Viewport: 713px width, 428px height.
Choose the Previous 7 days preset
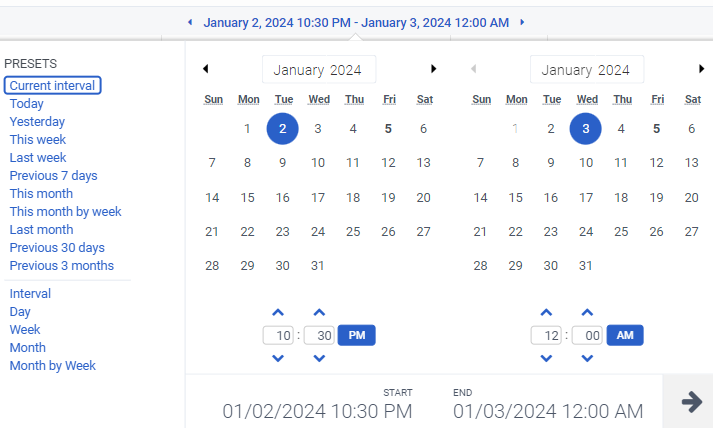(x=53, y=176)
